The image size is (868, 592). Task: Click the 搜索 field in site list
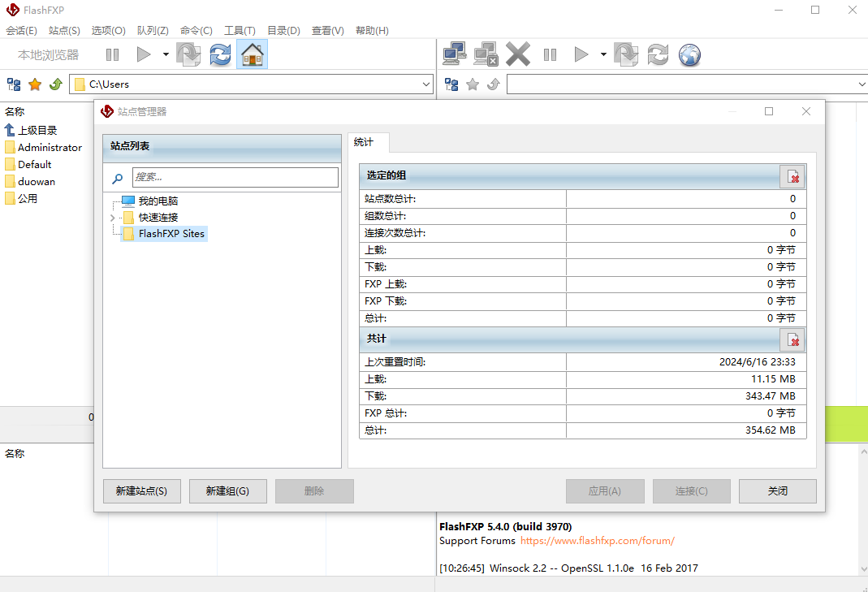[235, 177]
